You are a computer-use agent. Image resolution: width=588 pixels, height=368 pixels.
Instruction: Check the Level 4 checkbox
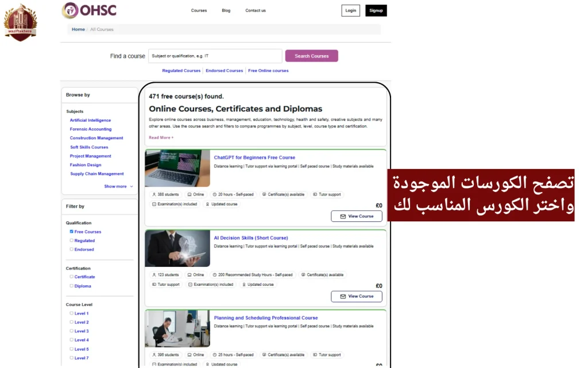pyautogui.click(x=71, y=340)
